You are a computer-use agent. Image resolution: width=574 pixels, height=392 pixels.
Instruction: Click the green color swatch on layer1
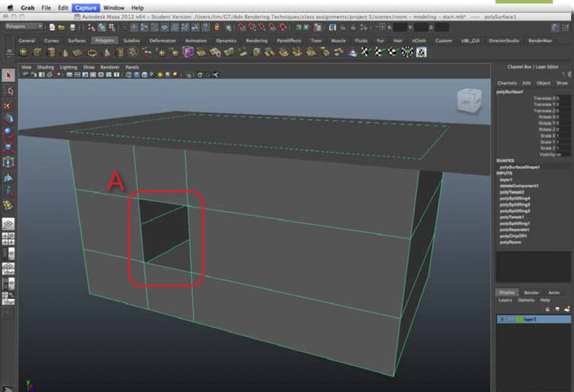(519, 319)
